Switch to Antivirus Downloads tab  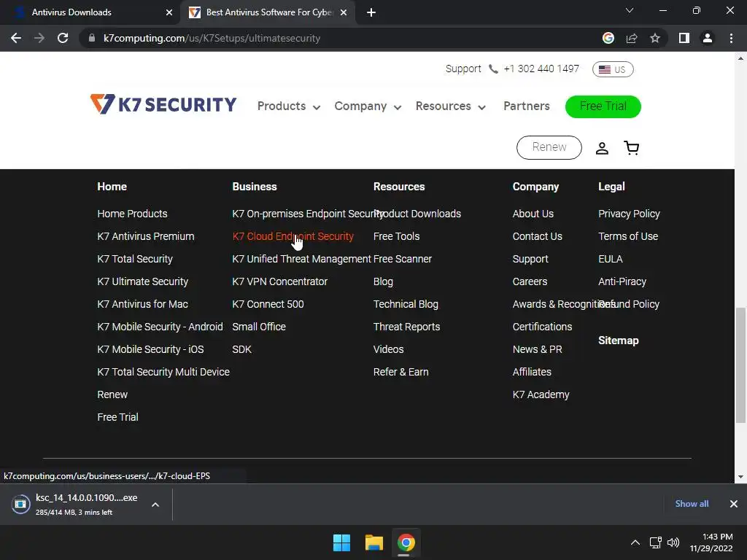[x=90, y=12]
